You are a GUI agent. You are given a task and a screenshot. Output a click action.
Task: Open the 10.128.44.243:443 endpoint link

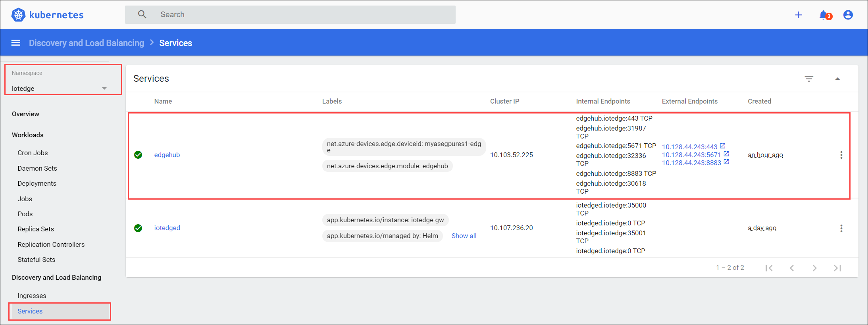[x=690, y=147]
